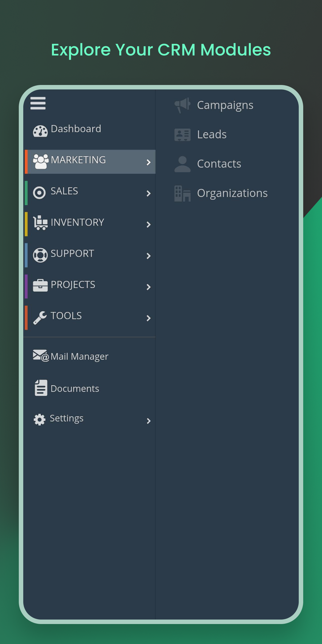Screen dimensions: 322x644
Task: Go to Organizations submenu entry
Action: click(233, 193)
